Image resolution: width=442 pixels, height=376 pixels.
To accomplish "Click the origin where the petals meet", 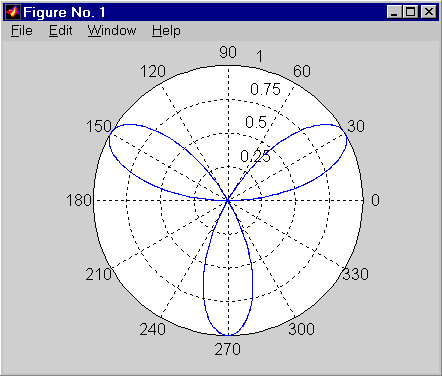I will pyautogui.click(x=228, y=200).
